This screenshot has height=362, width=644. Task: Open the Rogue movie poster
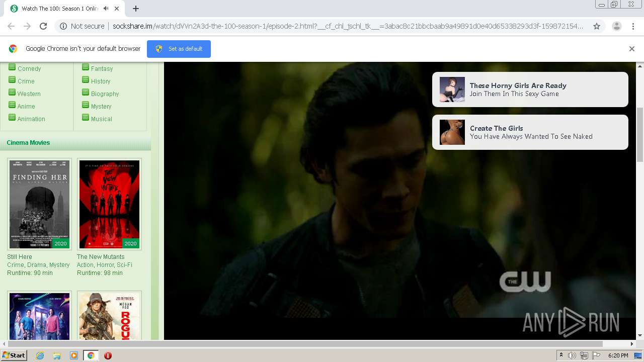tap(109, 315)
